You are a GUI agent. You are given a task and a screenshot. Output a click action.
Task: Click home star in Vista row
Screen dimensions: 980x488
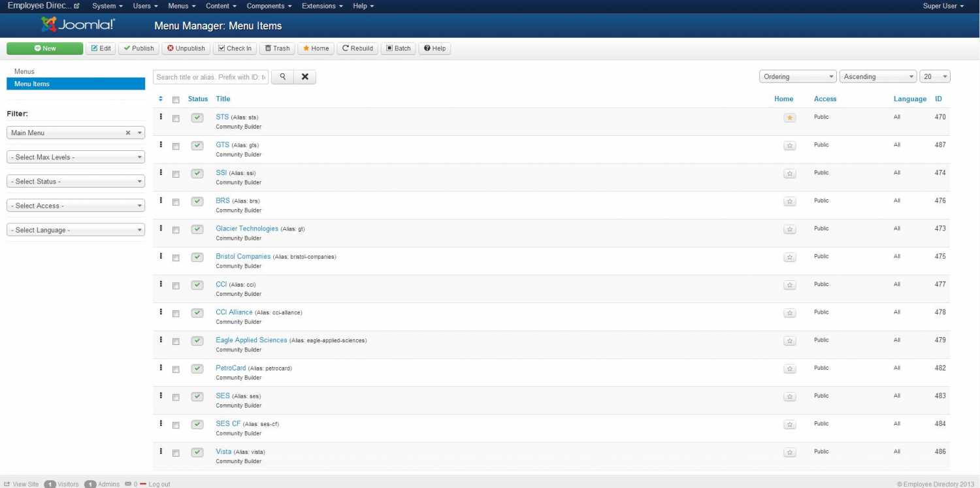(790, 452)
